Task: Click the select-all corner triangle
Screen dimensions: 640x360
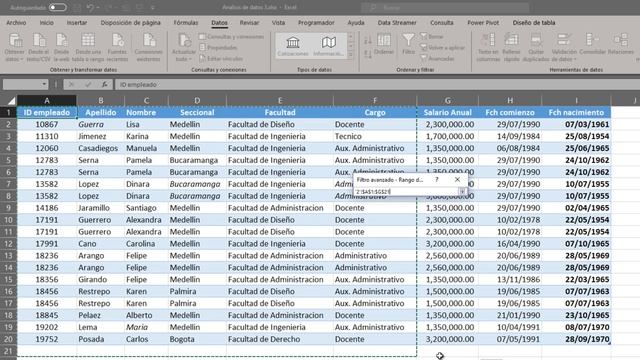Action: coord(11,100)
